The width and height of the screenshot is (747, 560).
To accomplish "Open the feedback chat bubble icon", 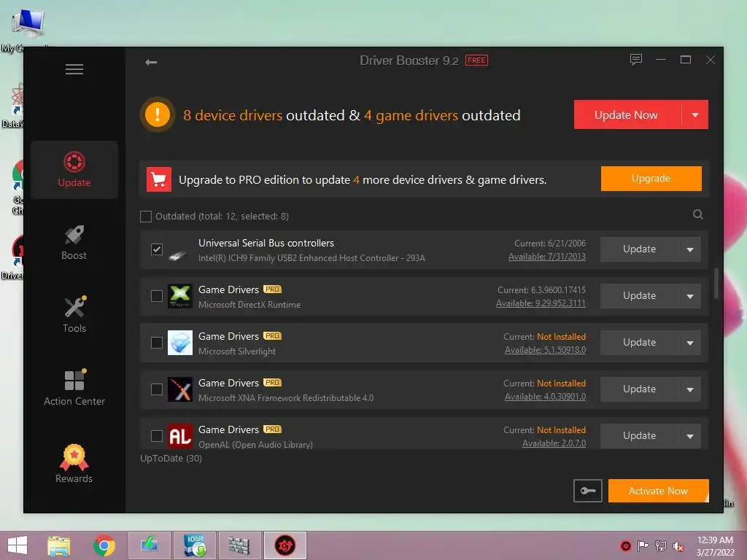I will (636, 60).
